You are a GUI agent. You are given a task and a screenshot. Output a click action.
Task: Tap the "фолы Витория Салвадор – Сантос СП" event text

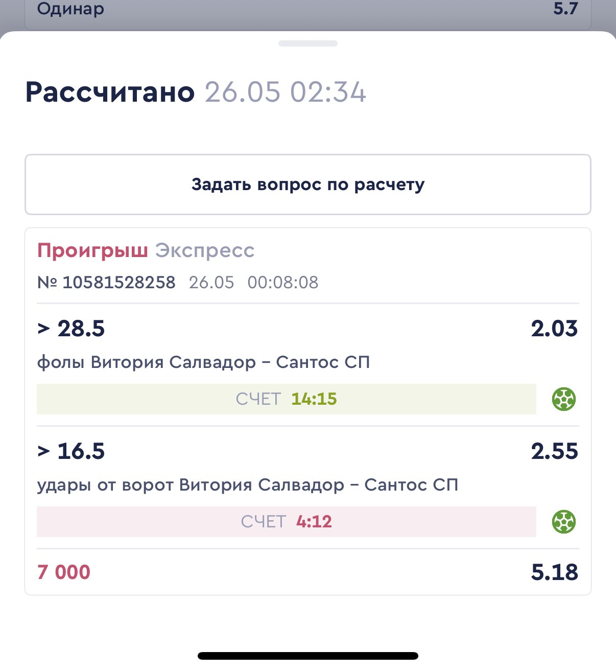pyautogui.click(x=203, y=362)
